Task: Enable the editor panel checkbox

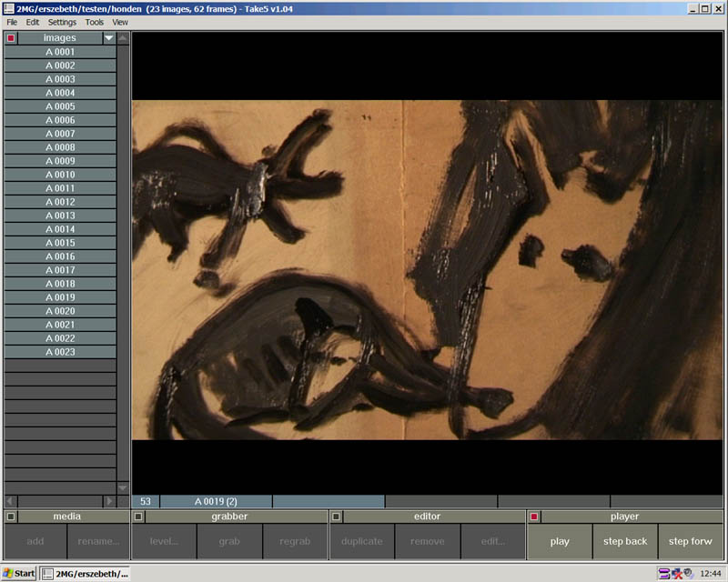Action: [335, 517]
